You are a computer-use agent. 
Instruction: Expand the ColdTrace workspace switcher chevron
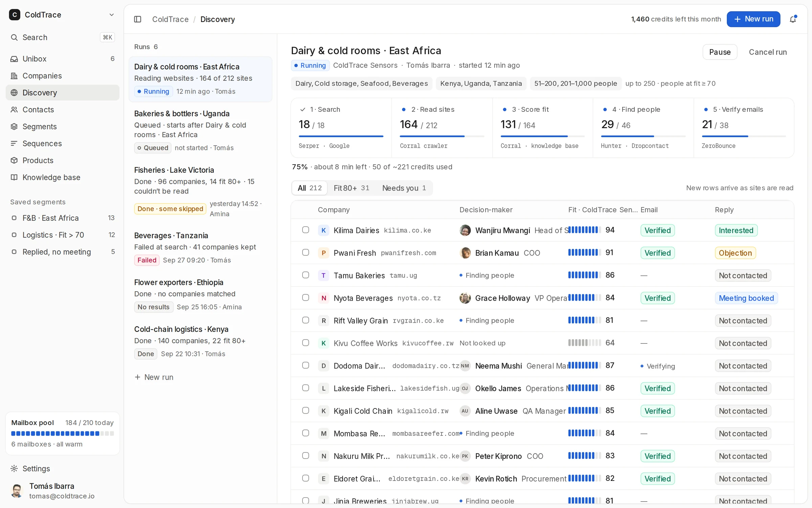[112, 15]
